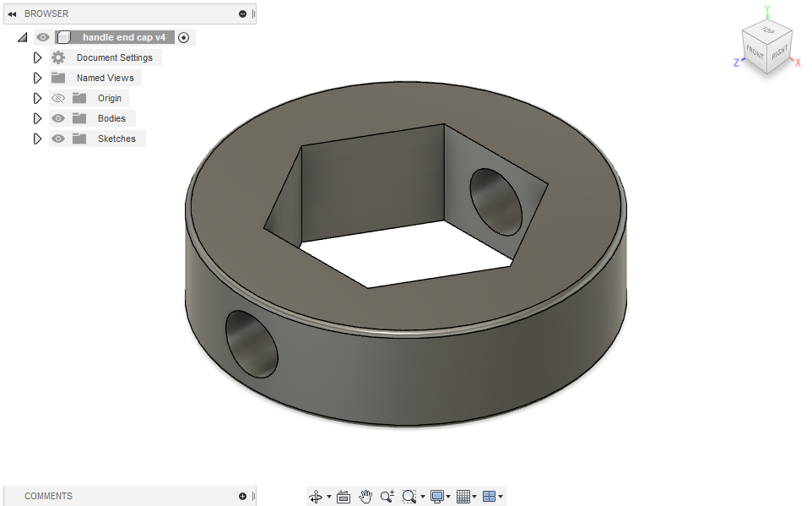Viewport: 812px width, 506px height.
Task: Toggle visibility of the Sketches folder
Action: click(x=57, y=138)
